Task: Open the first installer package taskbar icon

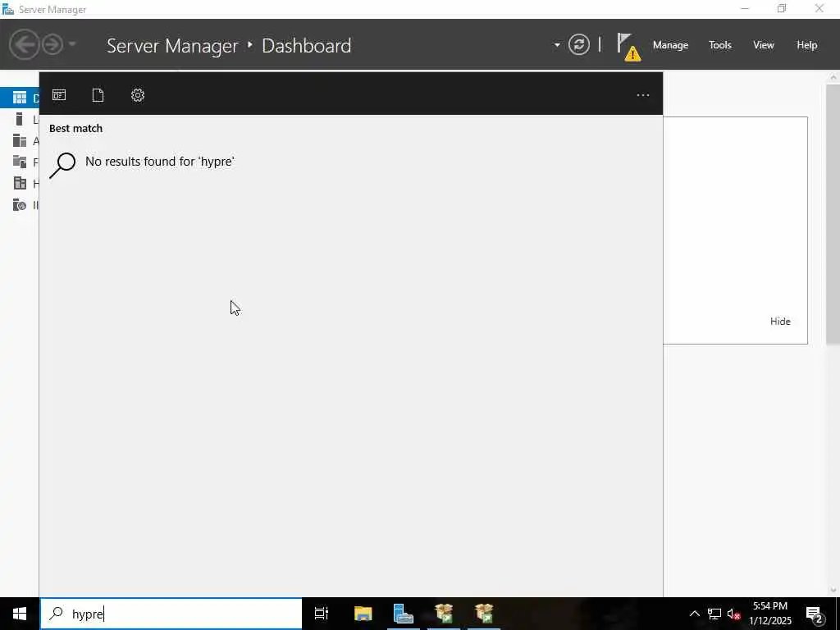Action: click(444, 614)
